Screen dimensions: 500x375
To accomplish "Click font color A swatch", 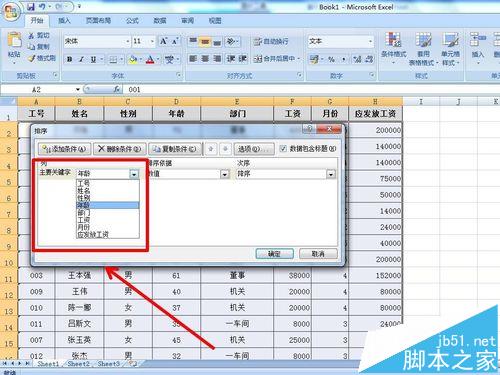I will (150, 59).
